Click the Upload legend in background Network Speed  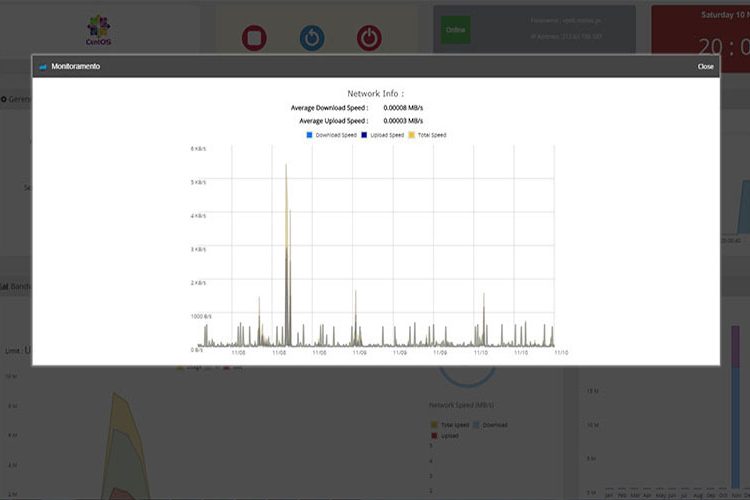(x=450, y=436)
